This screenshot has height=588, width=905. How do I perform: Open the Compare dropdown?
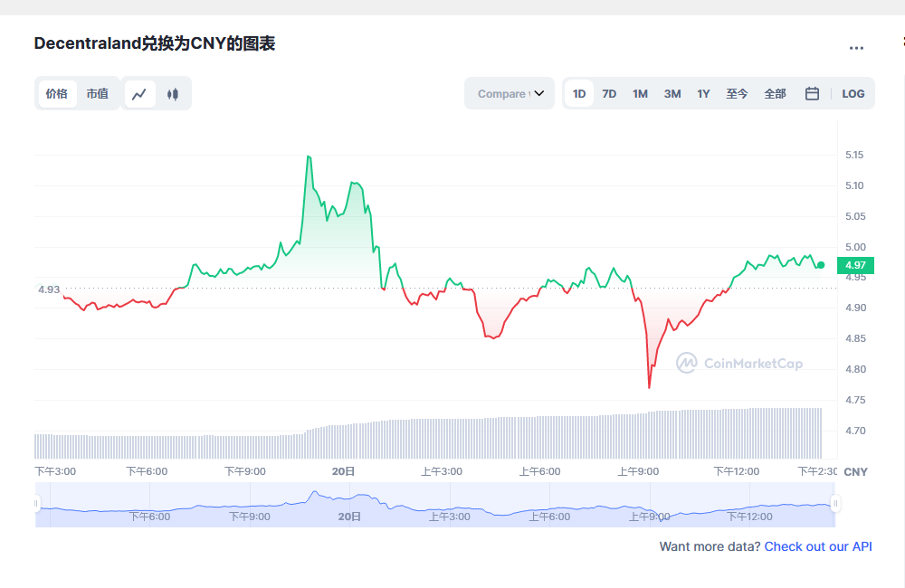pyautogui.click(x=510, y=93)
